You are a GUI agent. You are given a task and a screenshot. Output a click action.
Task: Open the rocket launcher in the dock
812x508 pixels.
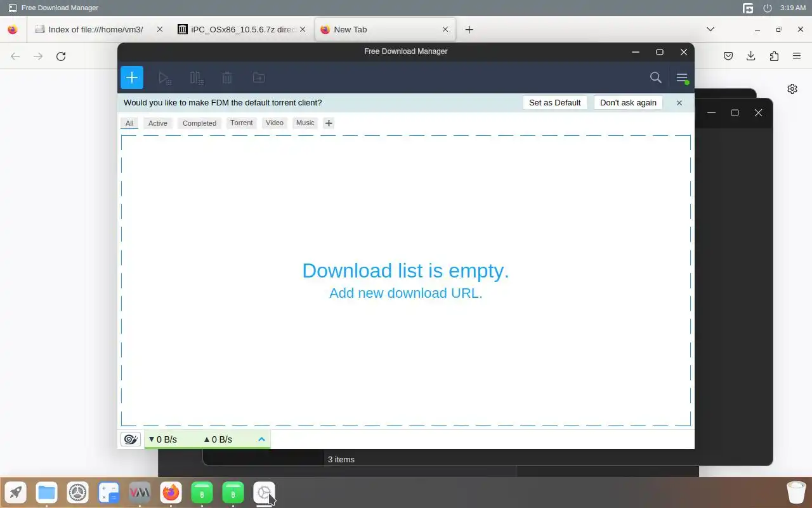pos(15,492)
